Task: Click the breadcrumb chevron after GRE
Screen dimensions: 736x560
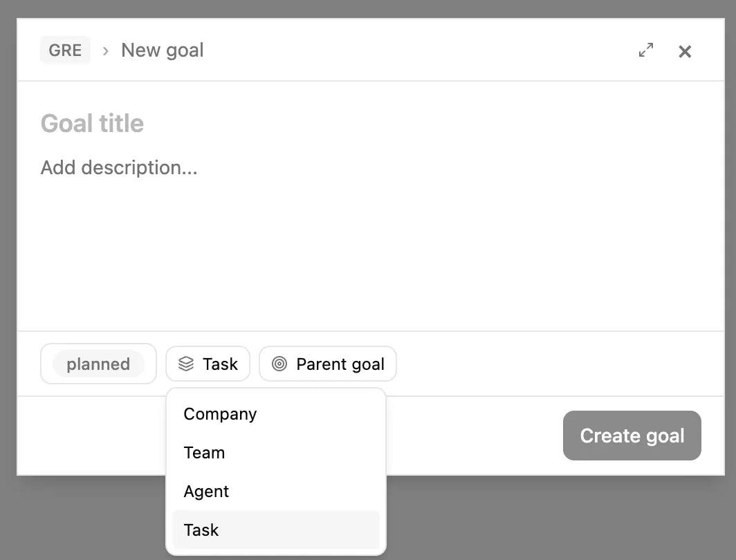Action: pyautogui.click(x=106, y=50)
